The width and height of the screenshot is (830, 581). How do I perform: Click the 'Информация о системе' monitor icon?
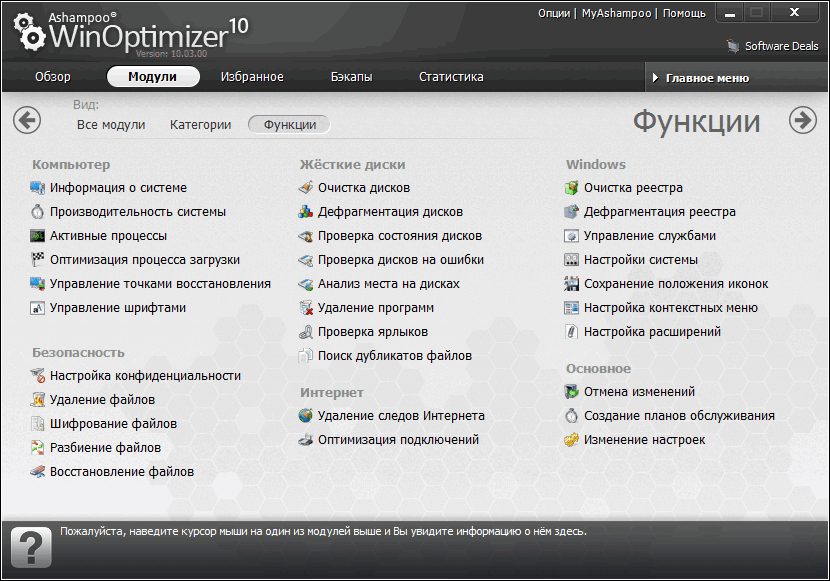click(x=38, y=188)
